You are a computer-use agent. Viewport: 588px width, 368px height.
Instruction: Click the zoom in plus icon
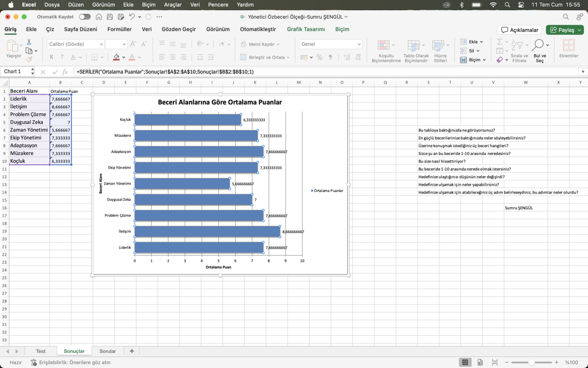[x=556, y=362]
